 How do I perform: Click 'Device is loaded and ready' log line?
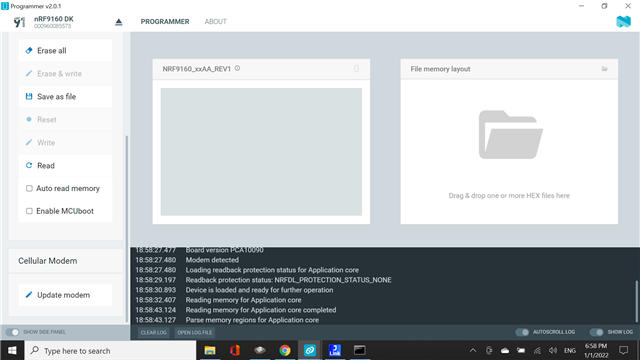pos(260,290)
